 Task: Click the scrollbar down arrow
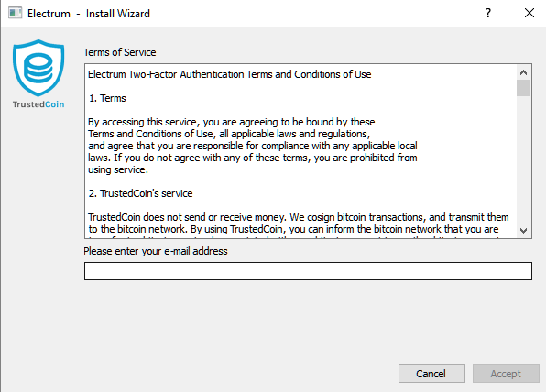pyautogui.click(x=523, y=230)
